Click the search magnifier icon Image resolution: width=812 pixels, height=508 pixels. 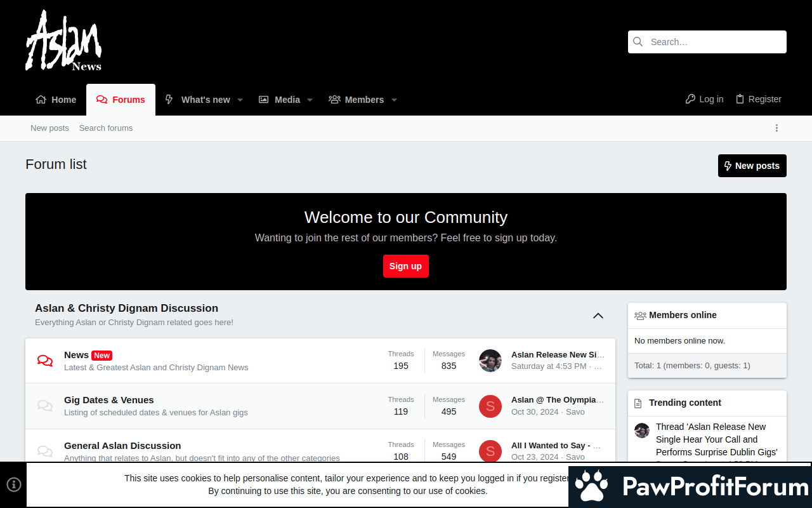[x=638, y=42]
